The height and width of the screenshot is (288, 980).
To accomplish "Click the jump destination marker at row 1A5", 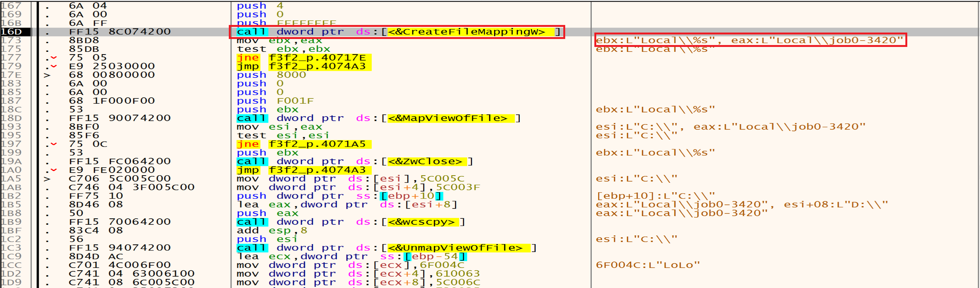I will point(47,179).
